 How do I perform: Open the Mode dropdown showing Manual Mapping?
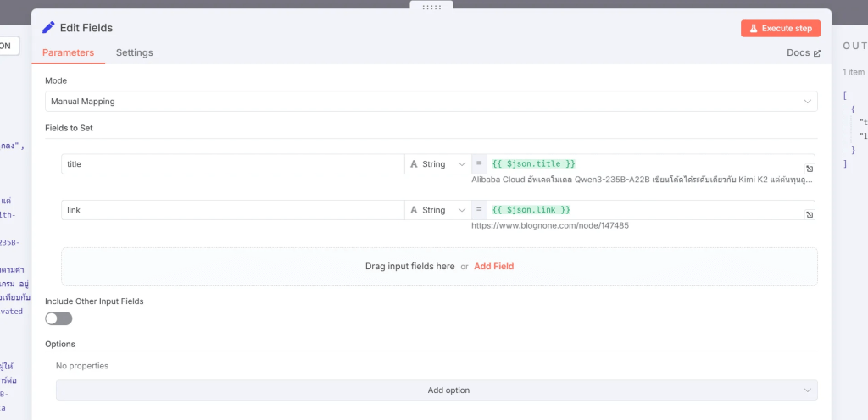tap(431, 102)
